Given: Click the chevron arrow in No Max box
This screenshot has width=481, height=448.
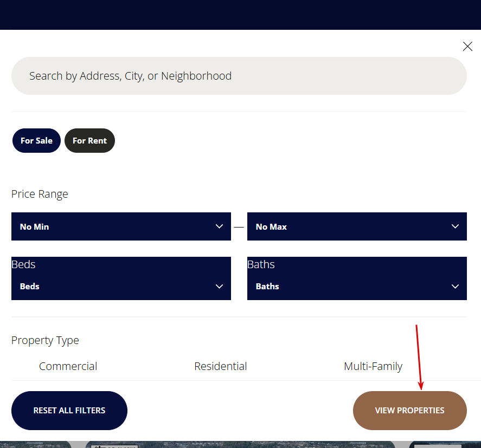Looking at the screenshot, I should coord(455,226).
